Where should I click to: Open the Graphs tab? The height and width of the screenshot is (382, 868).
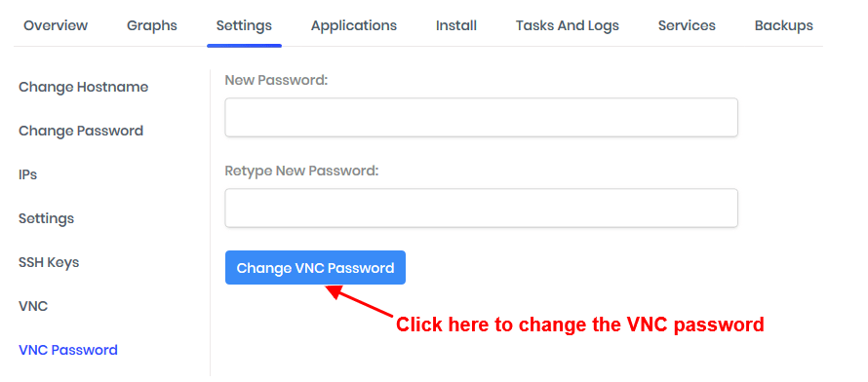click(x=152, y=25)
